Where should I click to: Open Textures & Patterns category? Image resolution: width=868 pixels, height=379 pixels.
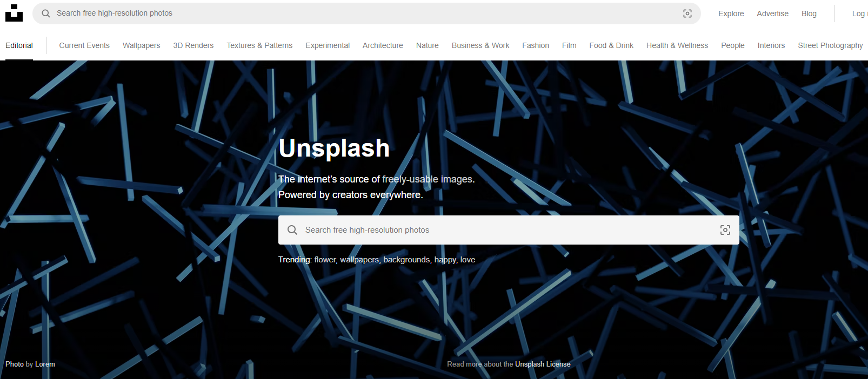(x=259, y=45)
